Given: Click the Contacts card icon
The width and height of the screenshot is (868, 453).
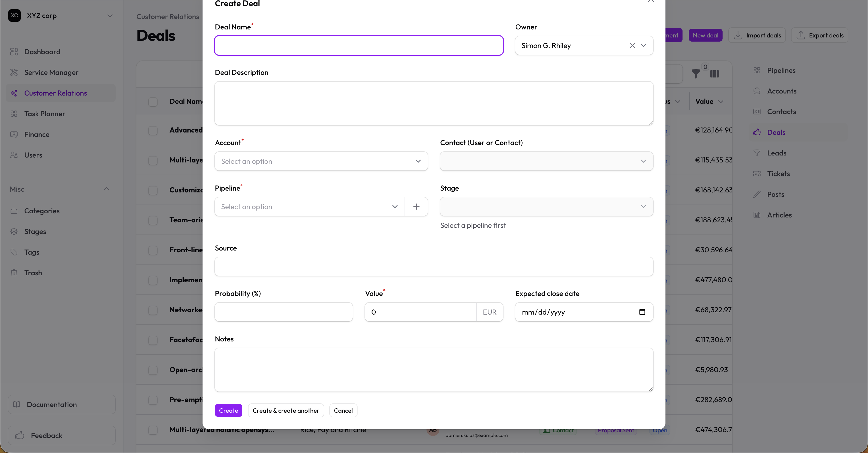Looking at the screenshot, I should [x=757, y=112].
